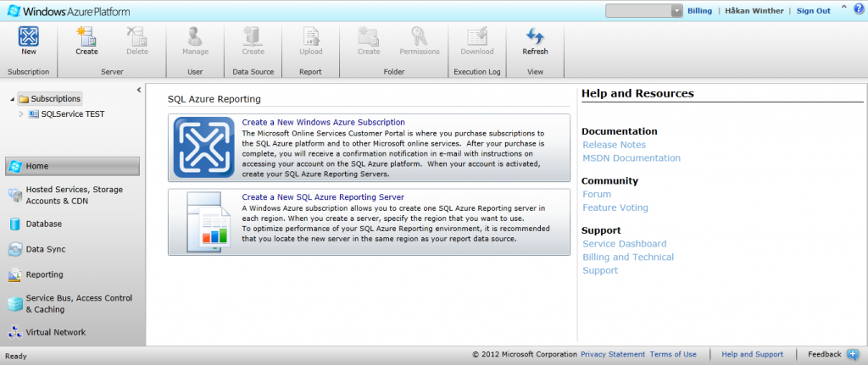Collapse the header with the caret icon

click(843, 8)
